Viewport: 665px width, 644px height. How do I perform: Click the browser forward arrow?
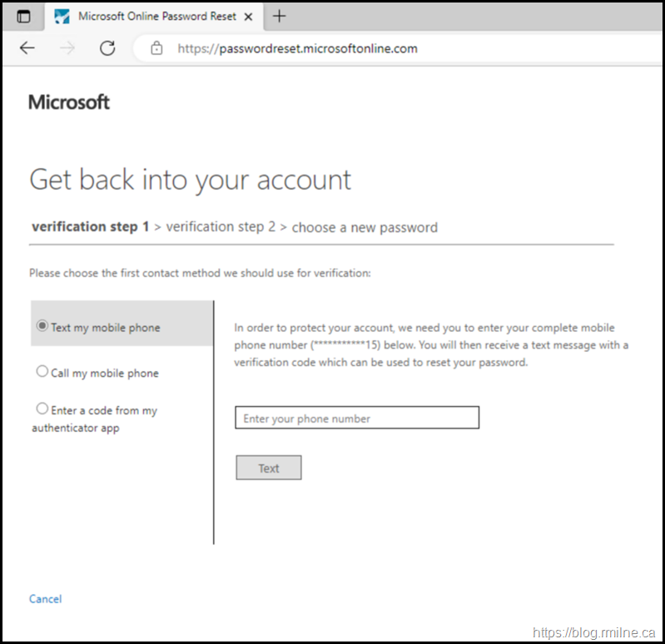67,48
